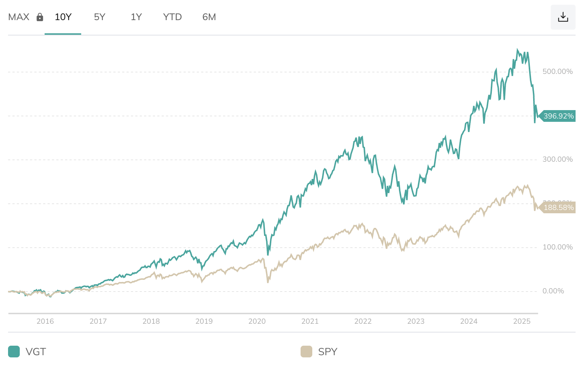Click the 2020 label on the x-axis
The image size is (588, 368).
coord(257,322)
